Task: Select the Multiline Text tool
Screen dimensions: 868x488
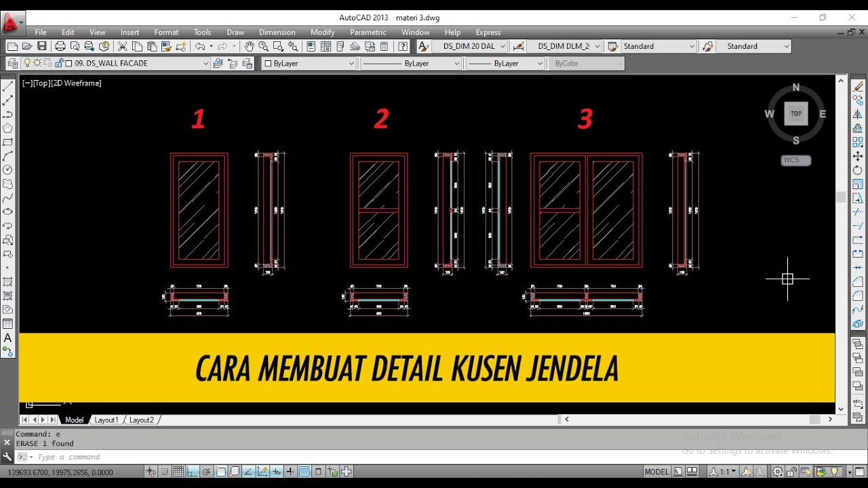Action: click(x=8, y=338)
